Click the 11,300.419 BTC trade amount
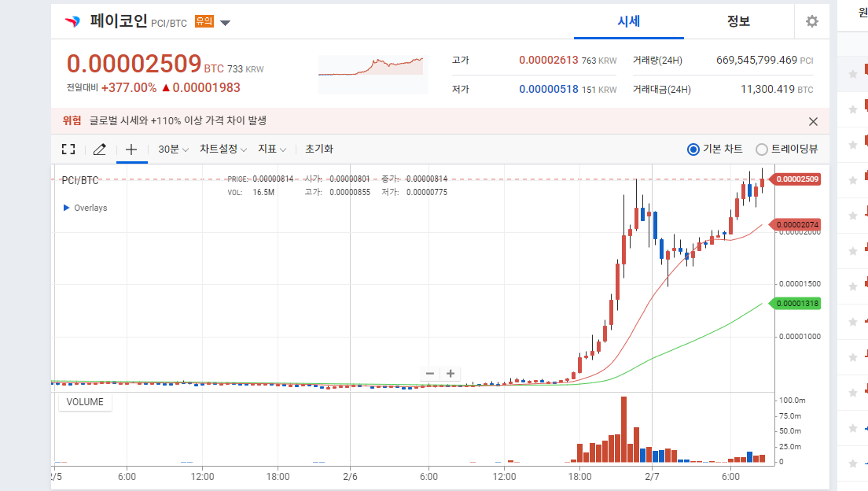This screenshot has height=491, width=868. pyautogui.click(x=777, y=89)
